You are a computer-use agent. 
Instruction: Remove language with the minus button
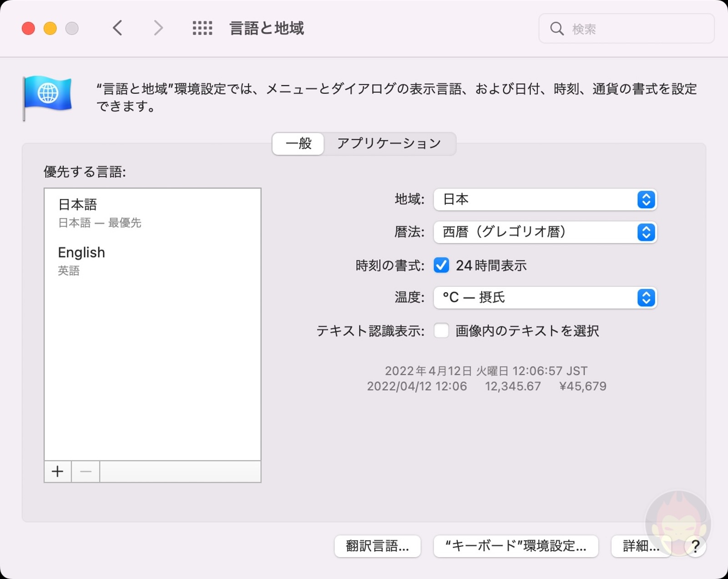click(x=86, y=472)
